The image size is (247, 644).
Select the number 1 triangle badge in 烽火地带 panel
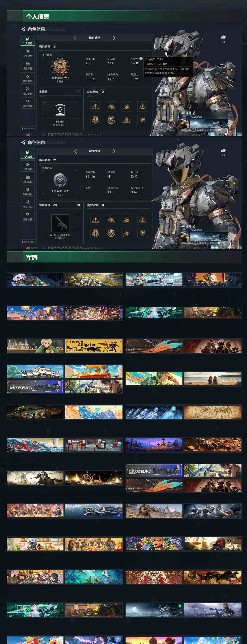click(142, 107)
